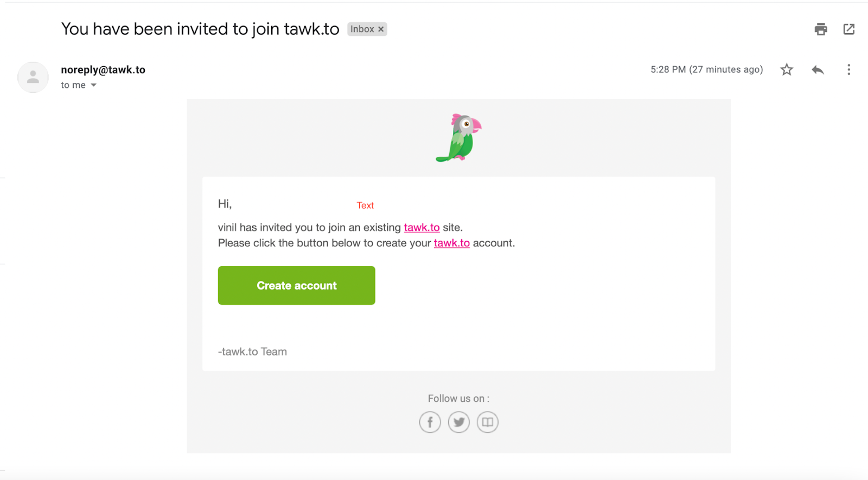Screen dimensions: 868x480
Task: Open email in new window
Action: coord(849,29)
